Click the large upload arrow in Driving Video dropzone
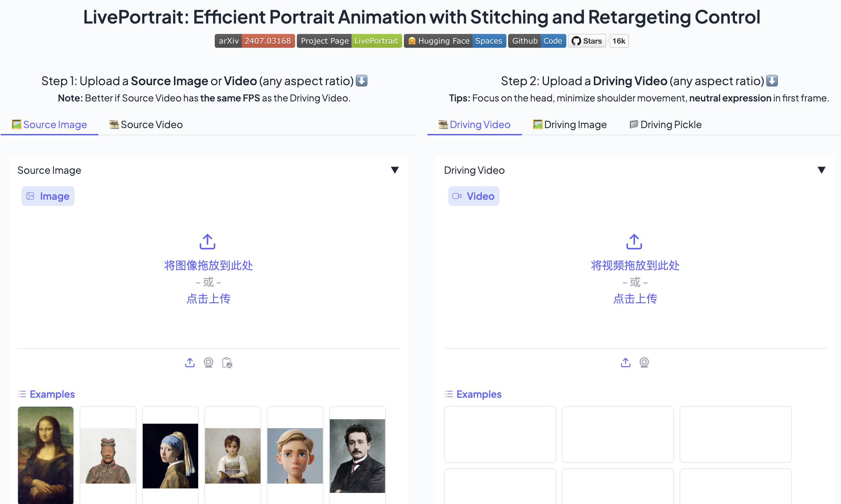The height and width of the screenshot is (504, 841). (634, 242)
